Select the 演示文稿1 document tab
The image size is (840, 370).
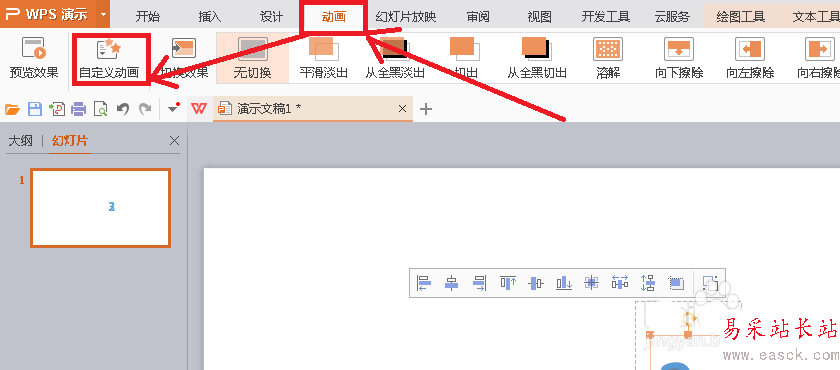click(313, 109)
